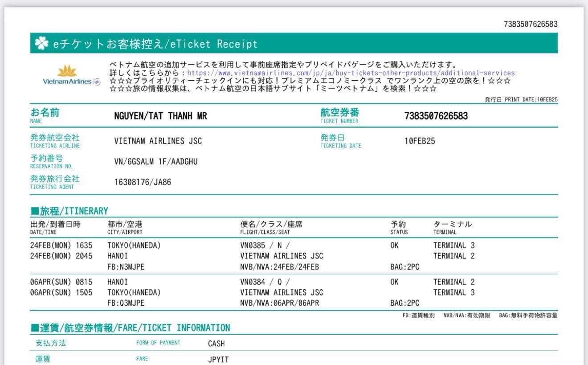Click the ITINERARY section heading

69,211
